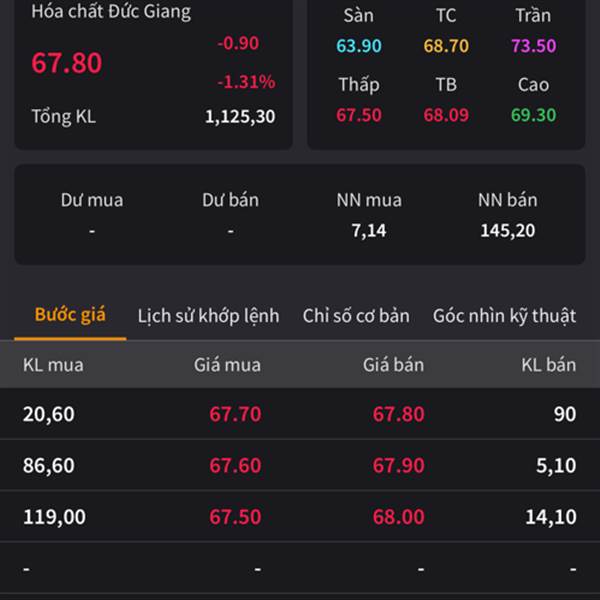
Task: Tap the Cao high price 69.30
Action: click(x=534, y=115)
